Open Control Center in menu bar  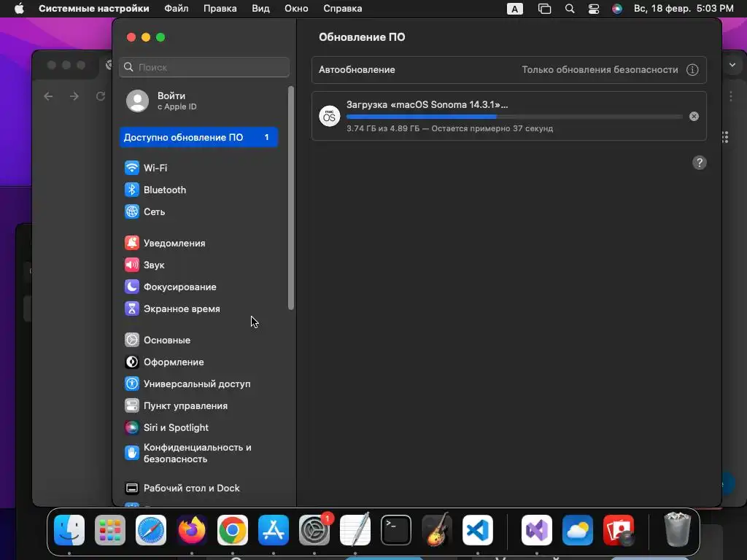coord(594,9)
